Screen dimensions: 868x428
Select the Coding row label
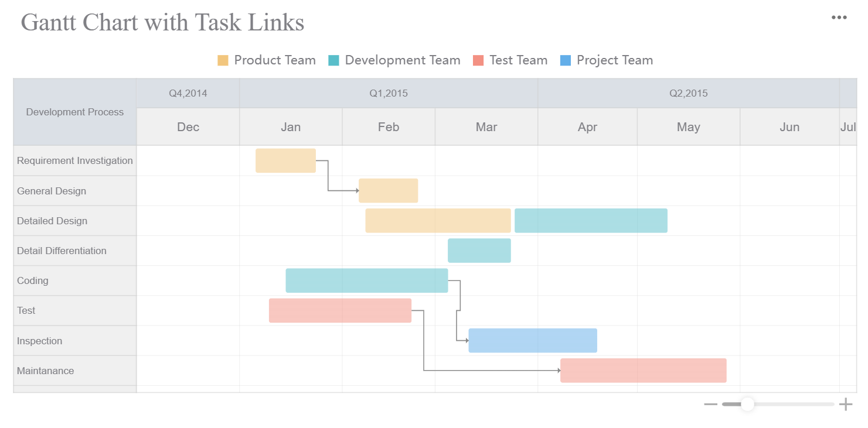click(33, 280)
